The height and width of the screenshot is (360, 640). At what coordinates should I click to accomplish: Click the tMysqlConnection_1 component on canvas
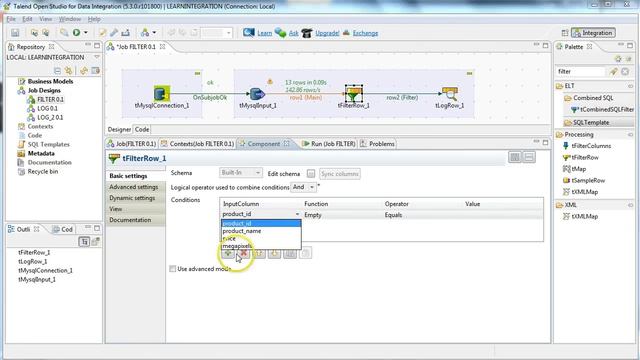[x=162, y=94]
